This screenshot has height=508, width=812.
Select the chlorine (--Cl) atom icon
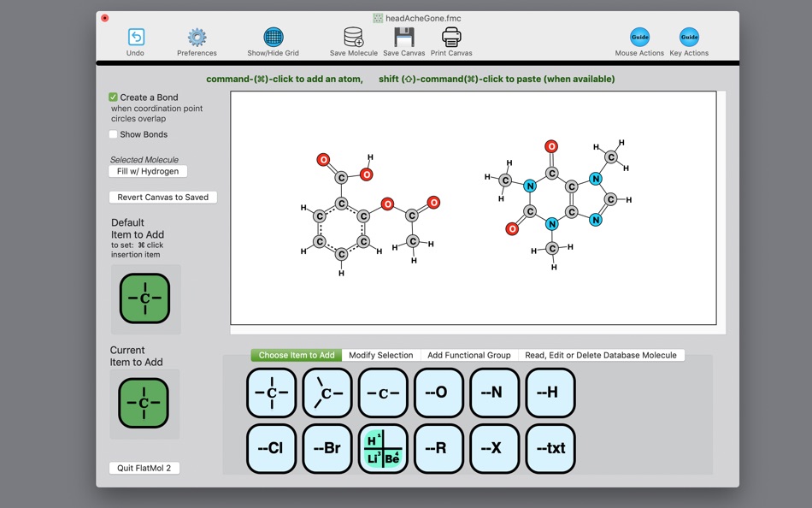271,448
